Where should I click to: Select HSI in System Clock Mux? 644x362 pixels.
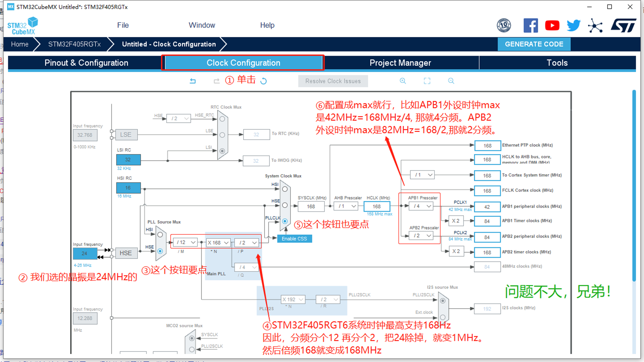(x=285, y=189)
